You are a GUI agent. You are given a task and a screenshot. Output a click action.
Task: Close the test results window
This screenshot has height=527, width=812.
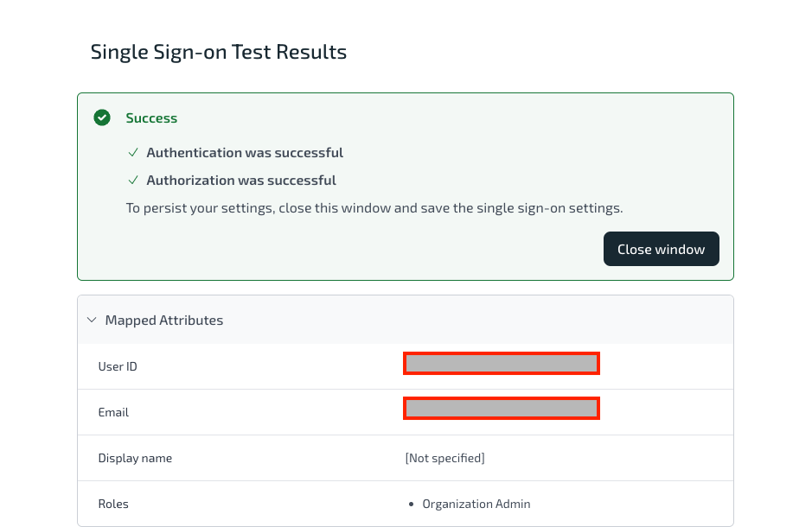click(x=662, y=249)
